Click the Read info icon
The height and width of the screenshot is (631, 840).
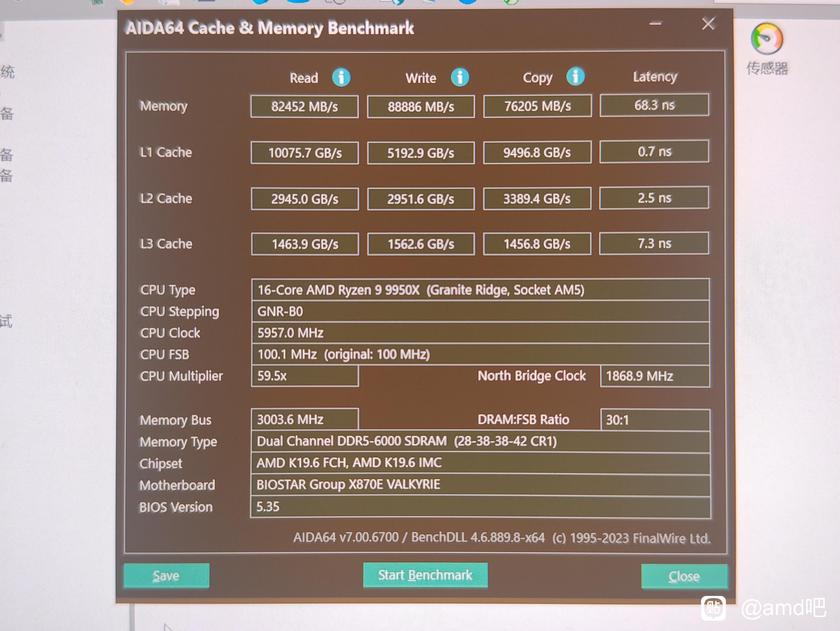pyautogui.click(x=341, y=77)
